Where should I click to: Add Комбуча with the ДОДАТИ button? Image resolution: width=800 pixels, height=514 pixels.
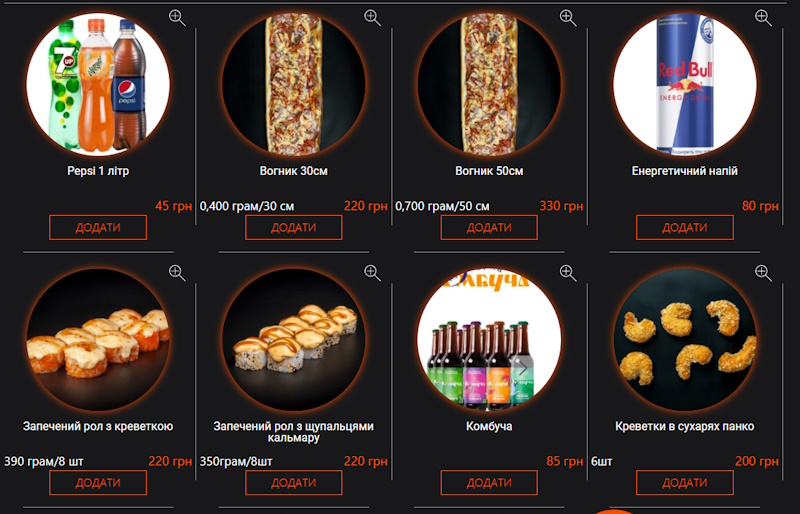(x=489, y=482)
